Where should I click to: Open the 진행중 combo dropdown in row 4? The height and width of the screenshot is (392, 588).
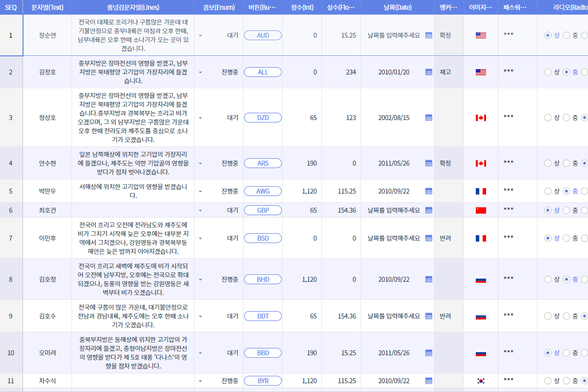[x=200, y=164]
